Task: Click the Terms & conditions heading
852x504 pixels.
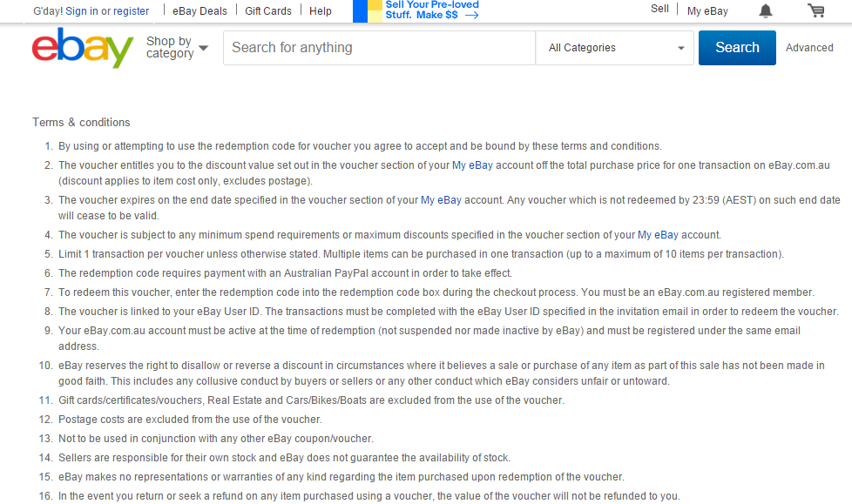Action: tap(81, 122)
